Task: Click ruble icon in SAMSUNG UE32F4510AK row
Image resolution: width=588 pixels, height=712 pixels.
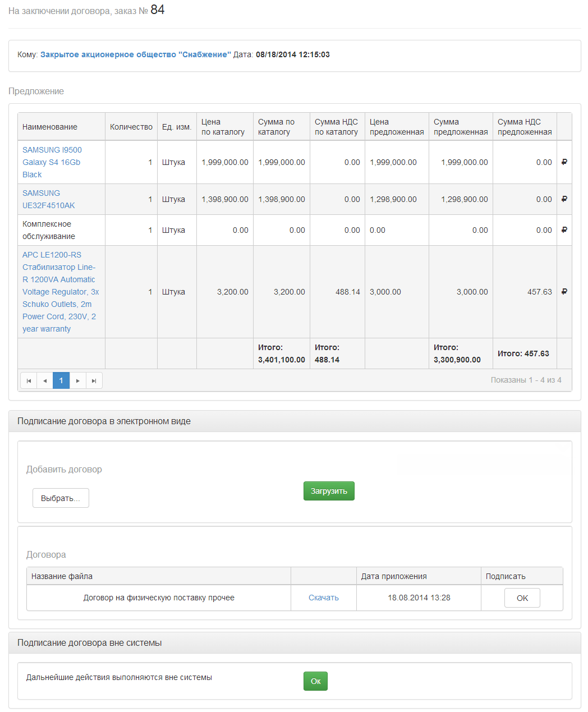Action: (x=564, y=199)
